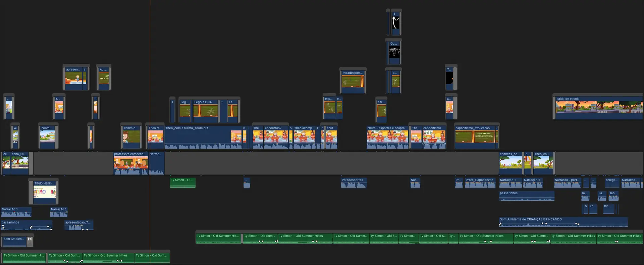Viewport: 644px width, 265px height.
Task: Select the Narracao - part audio clip
Action: [567, 183]
